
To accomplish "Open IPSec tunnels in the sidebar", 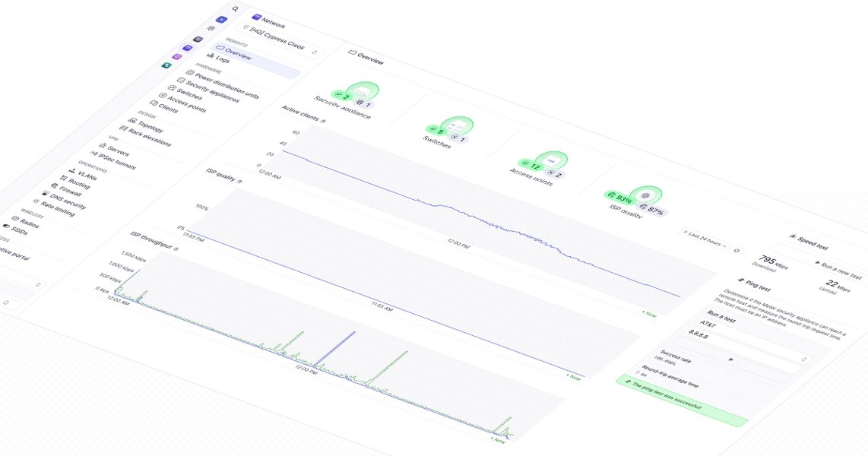I will [112, 160].
